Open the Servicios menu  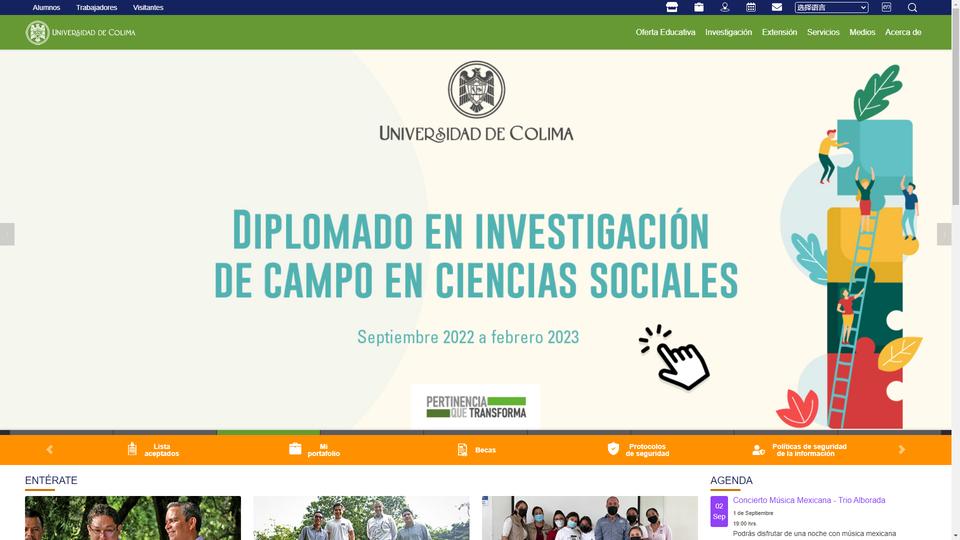[x=823, y=32]
